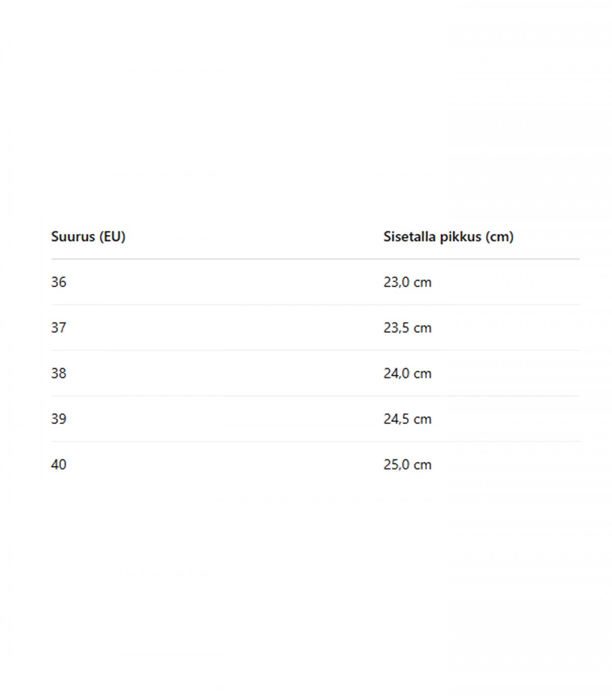The height and width of the screenshot is (700, 612).
Task: Select size 39 in the table
Action: pyautogui.click(x=59, y=419)
